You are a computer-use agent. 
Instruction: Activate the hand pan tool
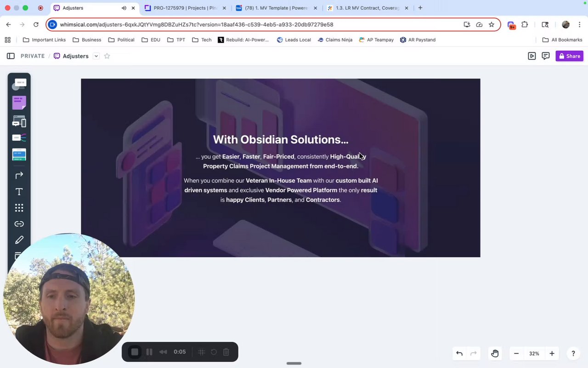[x=495, y=353]
